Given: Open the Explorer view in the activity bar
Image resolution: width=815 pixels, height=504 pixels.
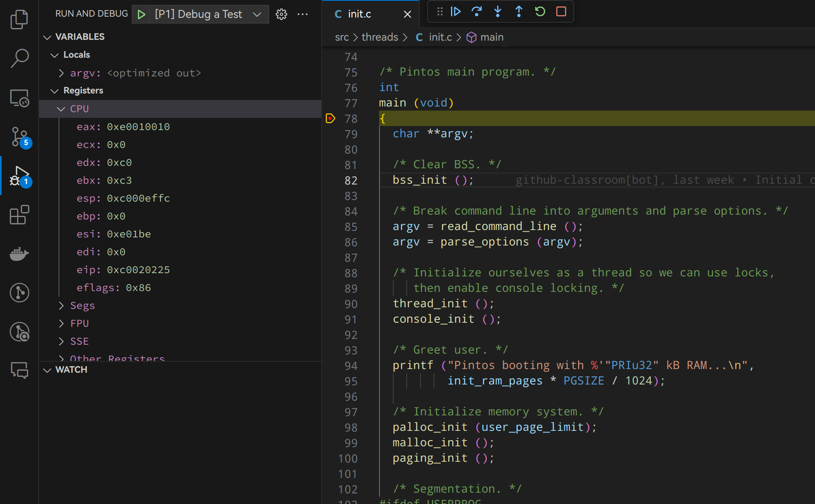Looking at the screenshot, I should click(19, 19).
